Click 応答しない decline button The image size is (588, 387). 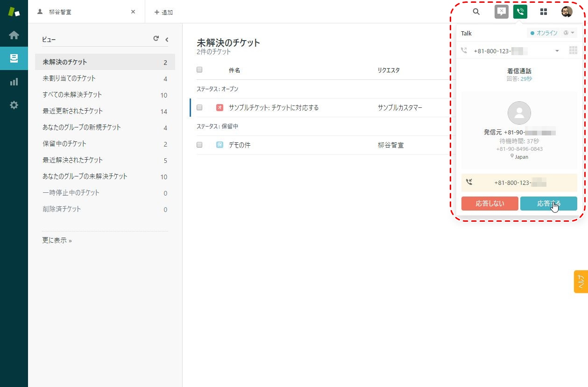pyautogui.click(x=490, y=204)
